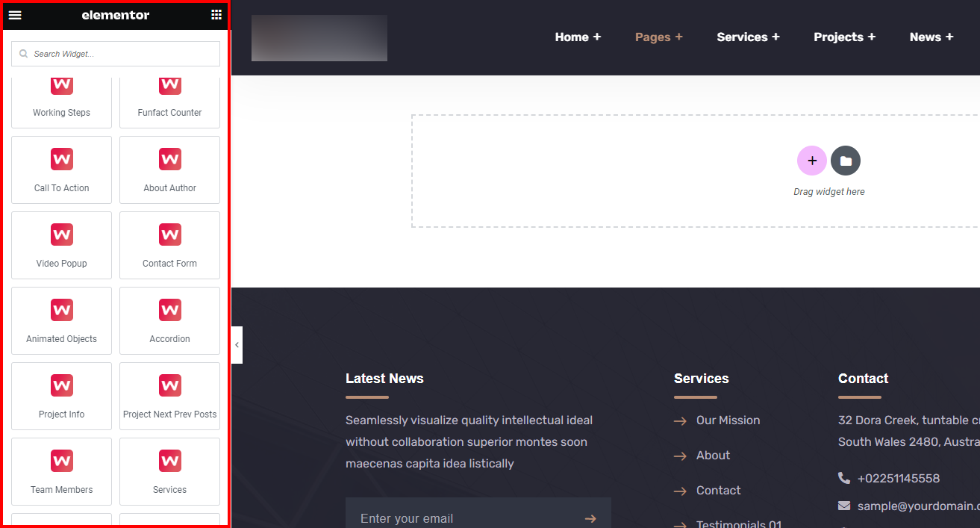Select the Team Members widget
Viewport: 980px width, 528px height.
click(61, 471)
